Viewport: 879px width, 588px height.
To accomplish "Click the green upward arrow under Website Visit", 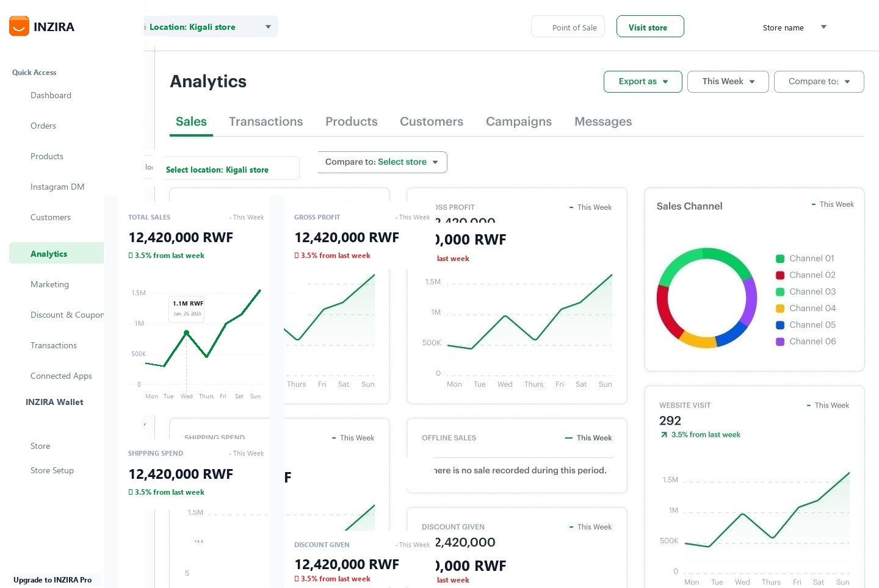I will (x=664, y=435).
